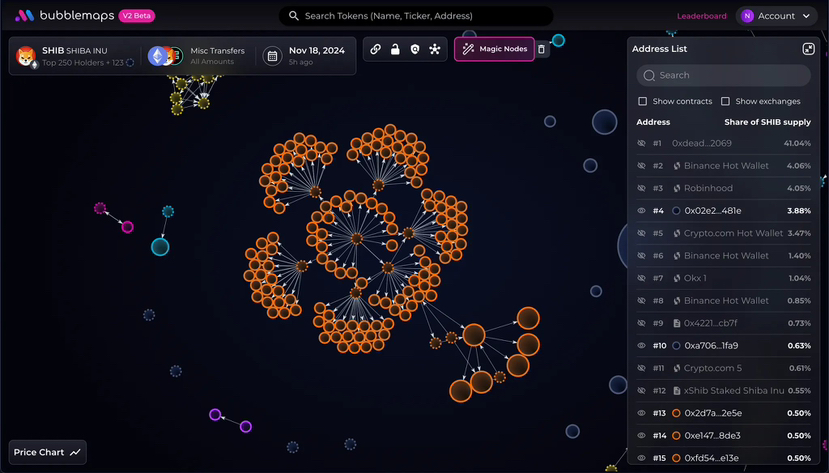The height and width of the screenshot is (473, 829).
Task: Select row #8 Binance Hot Wallet 0.85%
Action: [723, 301]
